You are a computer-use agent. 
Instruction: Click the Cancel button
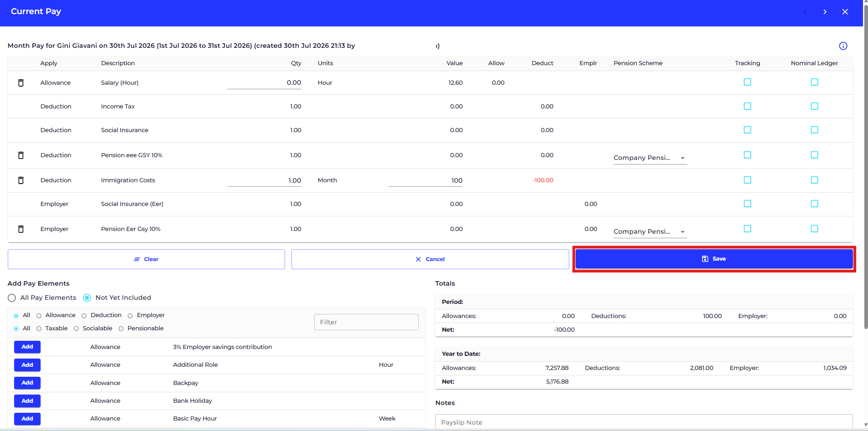(430, 259)
